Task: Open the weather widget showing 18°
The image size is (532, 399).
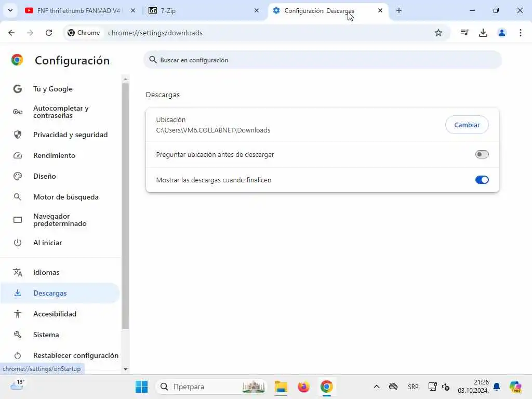Action: pos(17,385)
